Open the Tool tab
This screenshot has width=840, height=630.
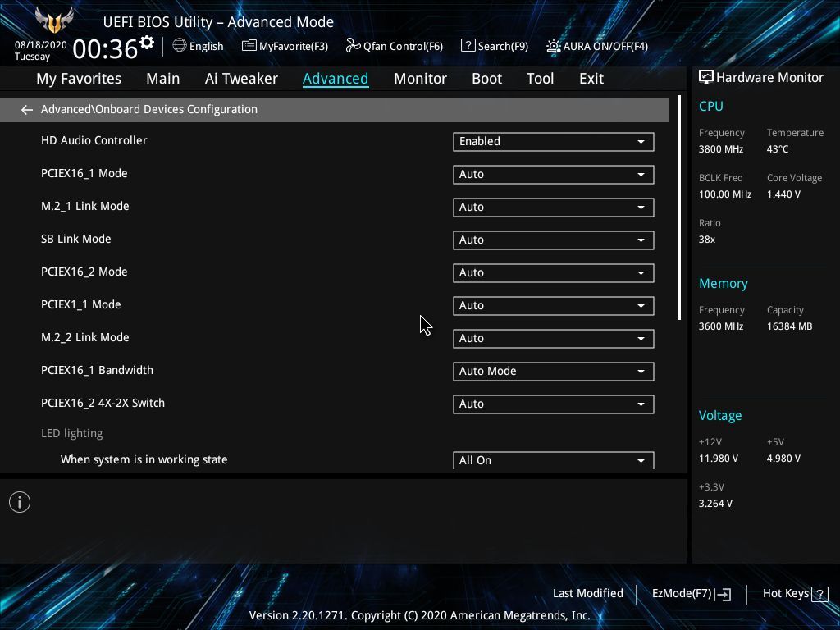click(x=540, y=79)
